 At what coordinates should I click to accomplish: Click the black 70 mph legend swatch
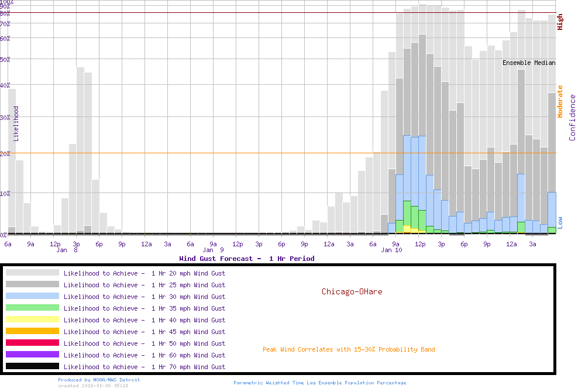click(x=32, y=366)
